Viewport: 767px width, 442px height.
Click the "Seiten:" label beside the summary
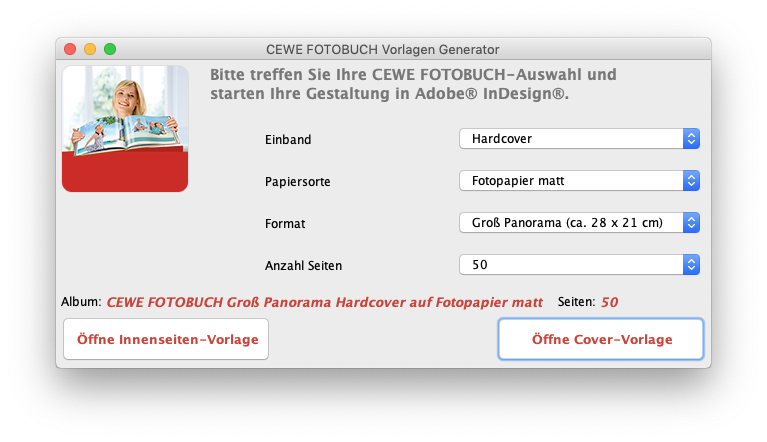point(575,302)
